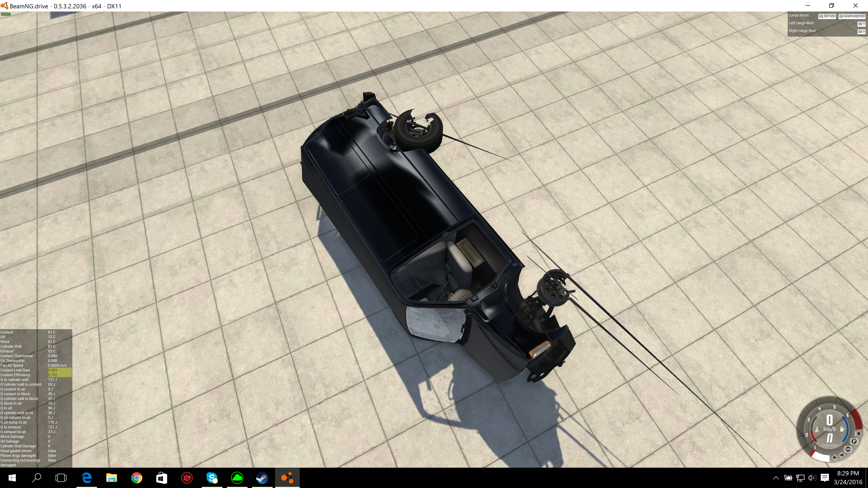Click the battery status tray icon
This screenshot has height=488, width=868.
pyautogui.click(x=788, y=478)
